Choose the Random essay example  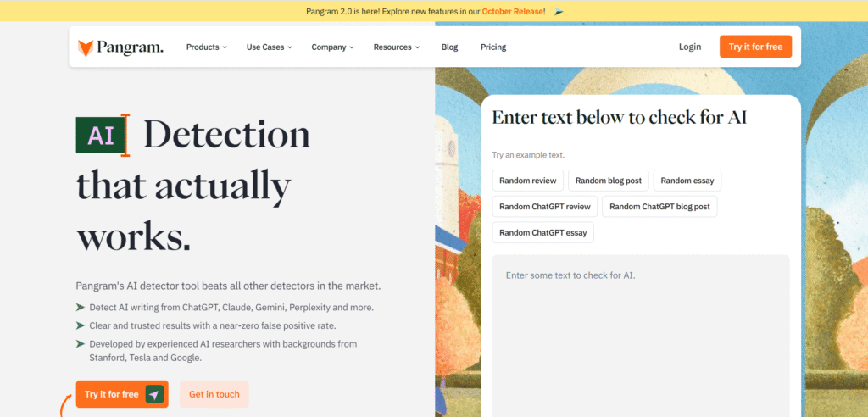[687, 181]
